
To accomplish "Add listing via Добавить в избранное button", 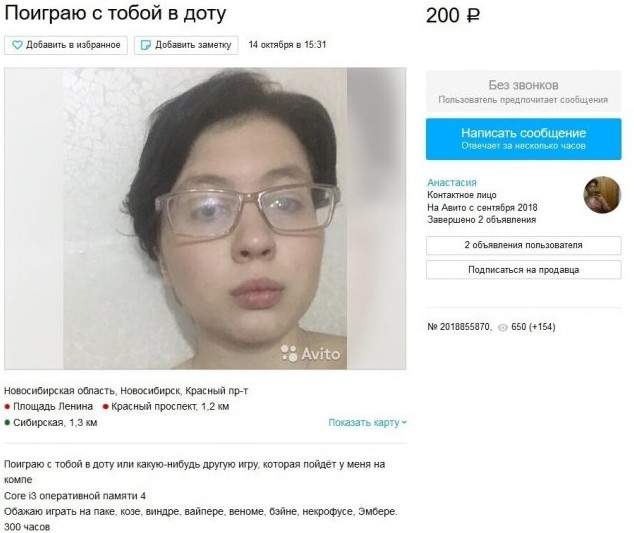I will (x=66, y=45).
